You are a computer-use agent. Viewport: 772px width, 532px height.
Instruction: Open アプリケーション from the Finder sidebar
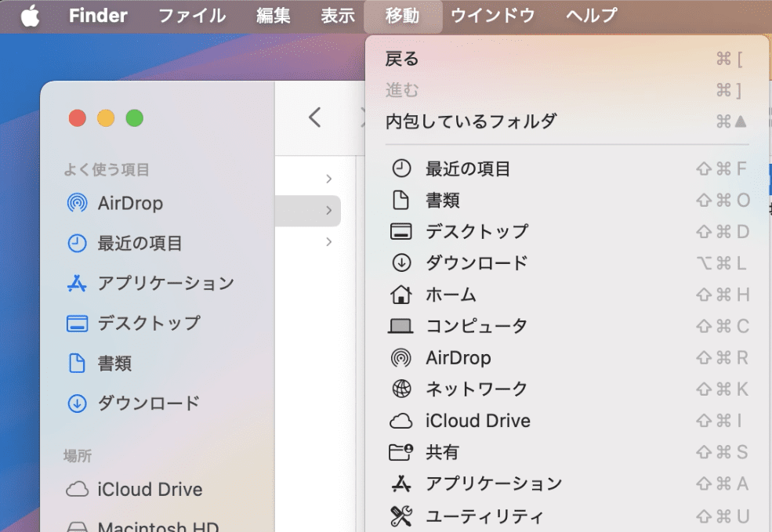coord(150,283)
